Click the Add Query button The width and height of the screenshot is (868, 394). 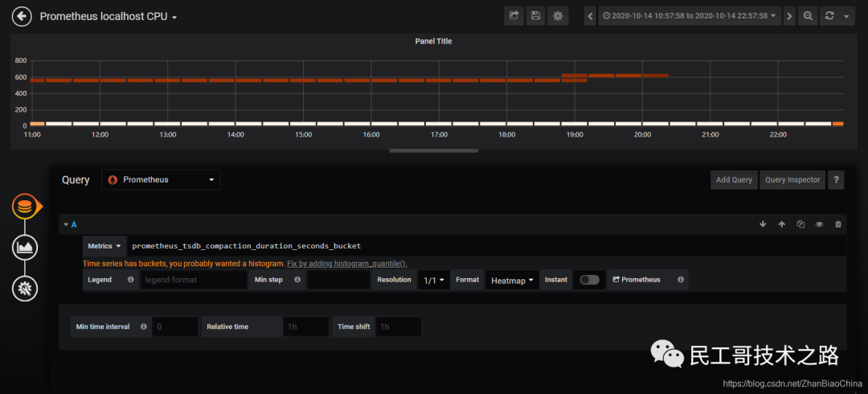pos(734,179)
